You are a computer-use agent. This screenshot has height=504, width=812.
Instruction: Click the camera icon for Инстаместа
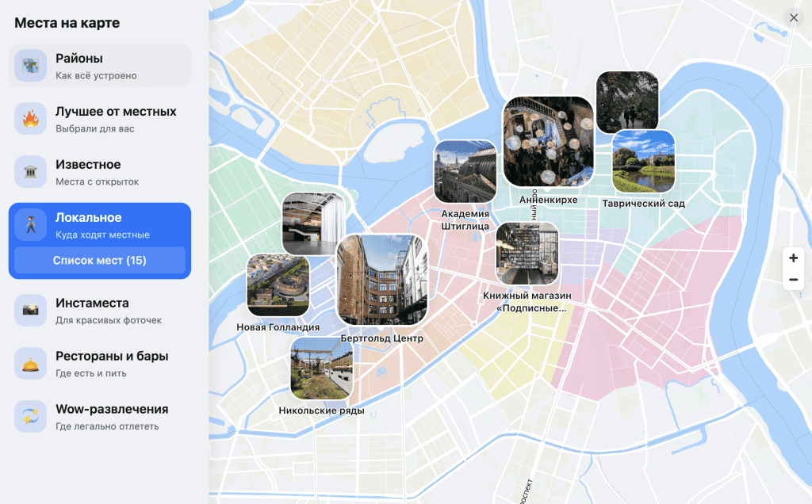(x=30, y=310)
